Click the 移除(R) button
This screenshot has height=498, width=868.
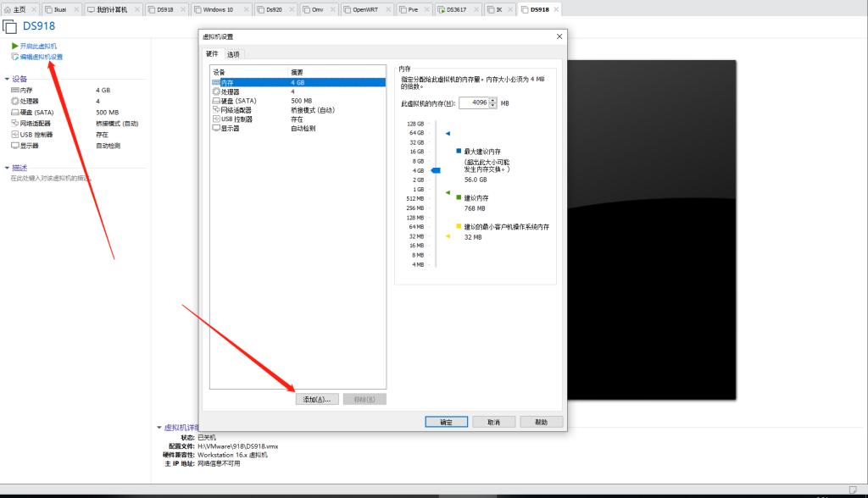(364, 399)
